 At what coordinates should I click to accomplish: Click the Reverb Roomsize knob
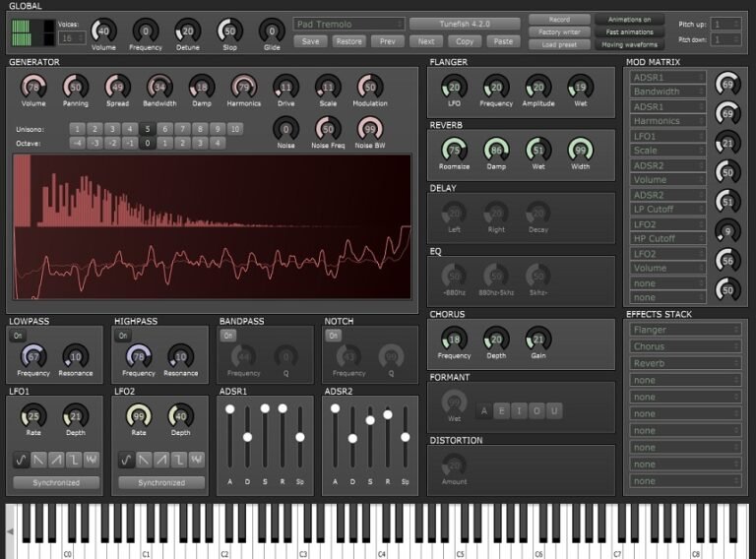454,150
